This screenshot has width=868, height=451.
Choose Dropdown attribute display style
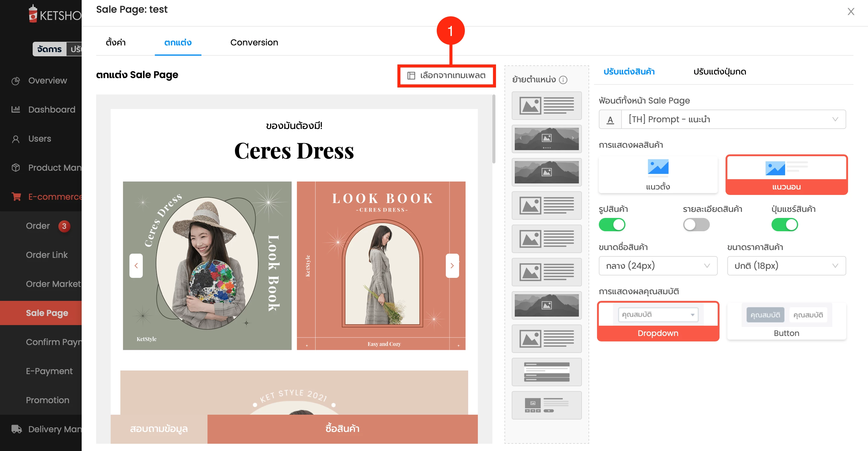click(x=658, y=321)
